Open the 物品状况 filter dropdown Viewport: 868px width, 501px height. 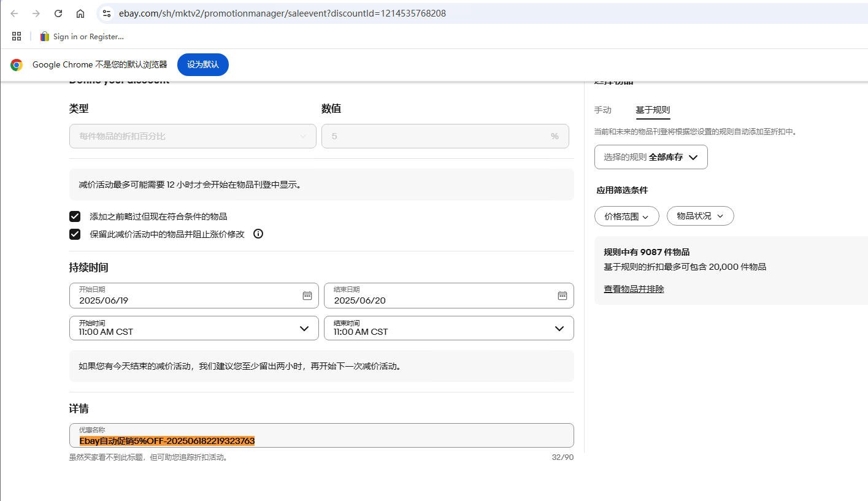[700, 216]
